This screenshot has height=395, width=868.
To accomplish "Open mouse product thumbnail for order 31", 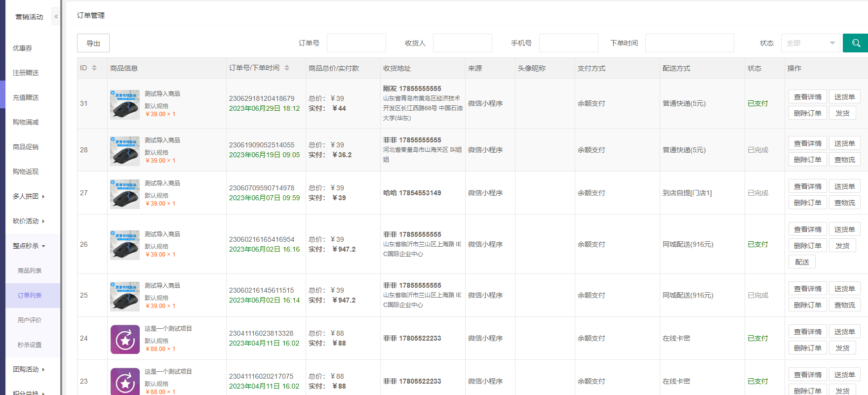I will 125,104.
